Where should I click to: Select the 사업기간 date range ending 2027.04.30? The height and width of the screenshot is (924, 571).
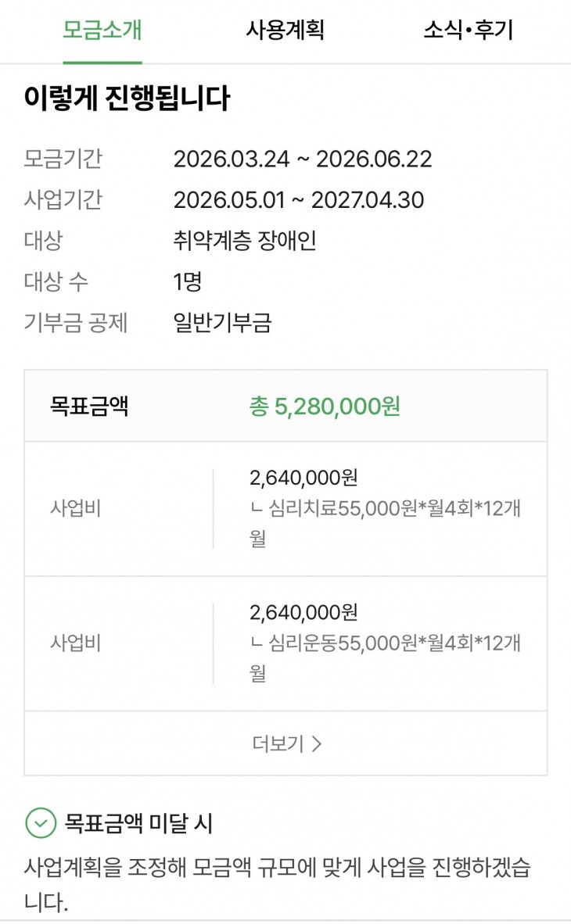click(x=298, y=200)
